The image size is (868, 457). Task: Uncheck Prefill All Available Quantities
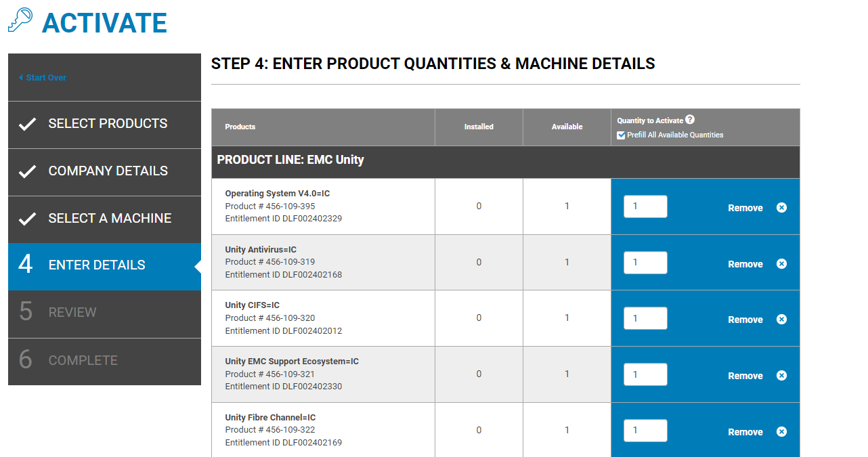click(x=621, y=135)
